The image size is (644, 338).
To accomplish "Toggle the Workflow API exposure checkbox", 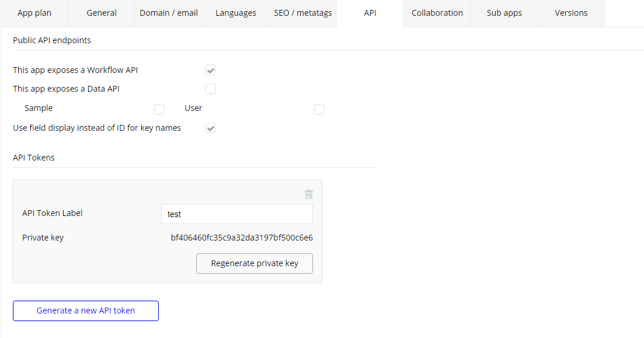I will coord(211,70).
